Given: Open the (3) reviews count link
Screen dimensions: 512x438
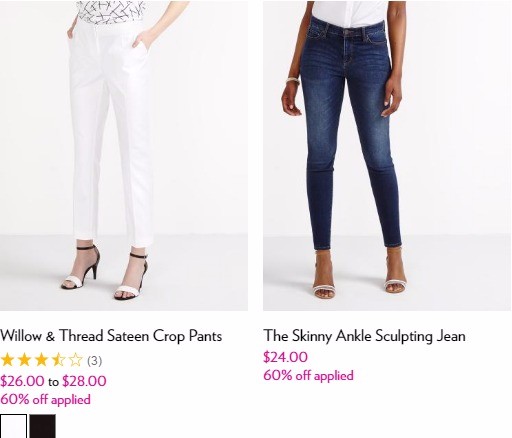Looking at the screenshot, I should (x=95, y=361).
